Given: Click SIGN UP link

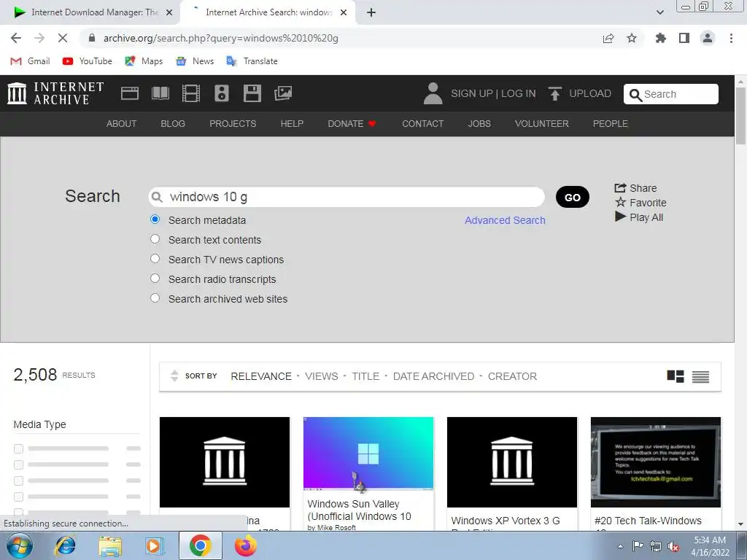Looking at the screenshot, I should pyautogui.click(x=472, y=93).
